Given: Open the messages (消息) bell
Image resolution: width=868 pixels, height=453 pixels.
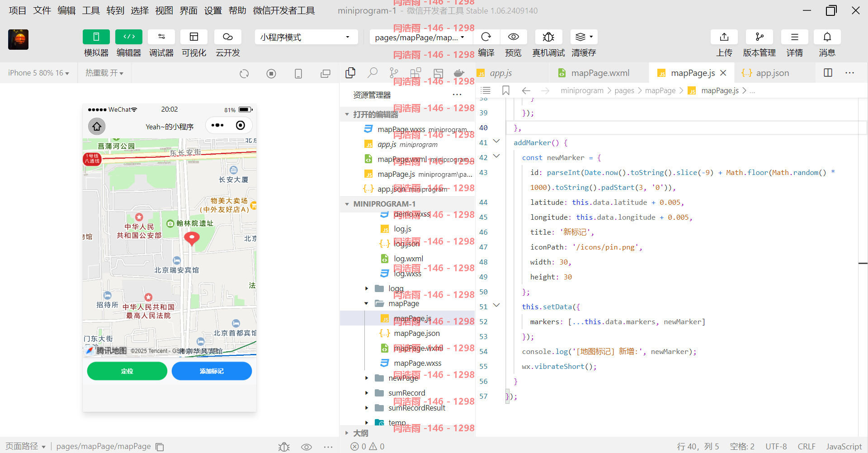Looking at the screenshot, I should coord(827,37).
